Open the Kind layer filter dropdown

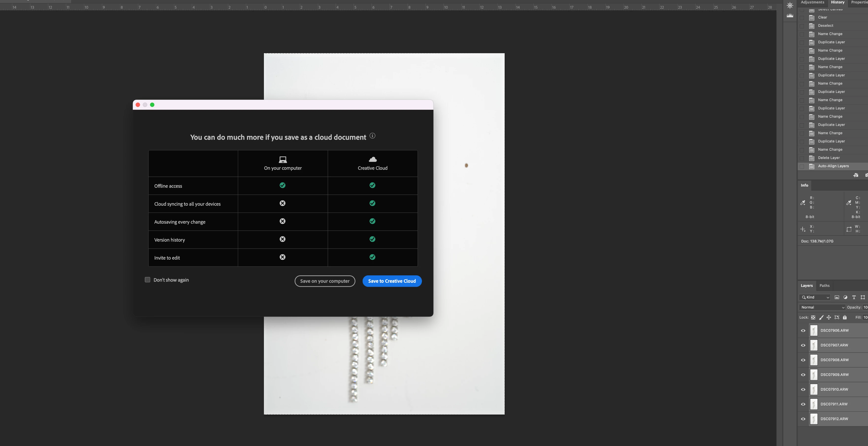(x=815, y=297)
